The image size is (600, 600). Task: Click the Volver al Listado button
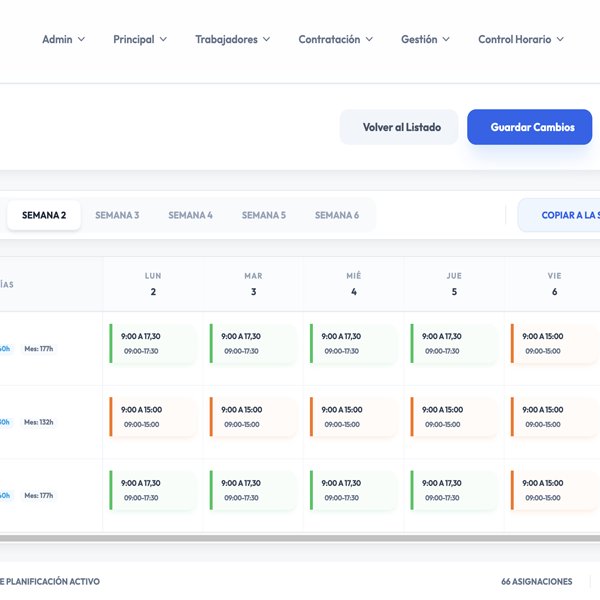pos(399,127)
